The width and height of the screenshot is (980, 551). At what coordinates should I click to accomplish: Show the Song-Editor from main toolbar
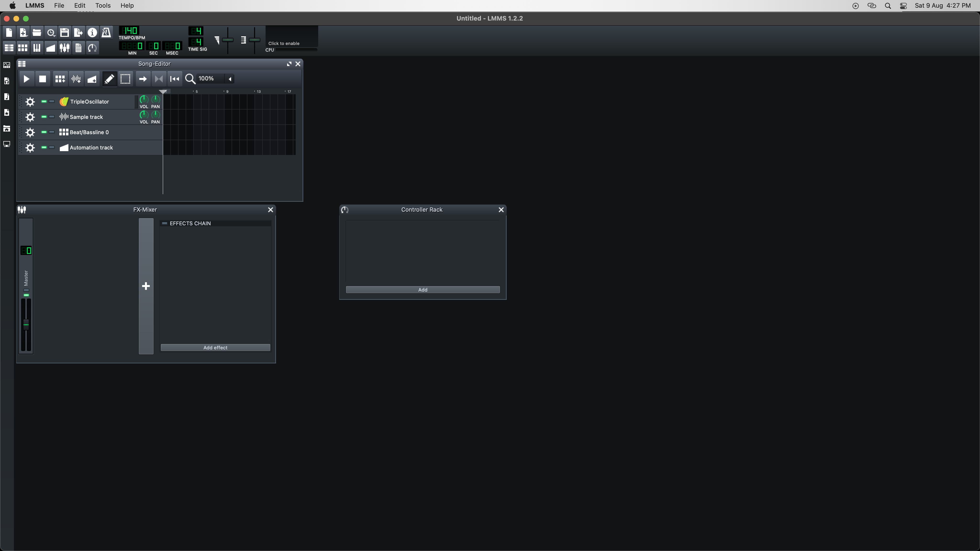(9, 48)
